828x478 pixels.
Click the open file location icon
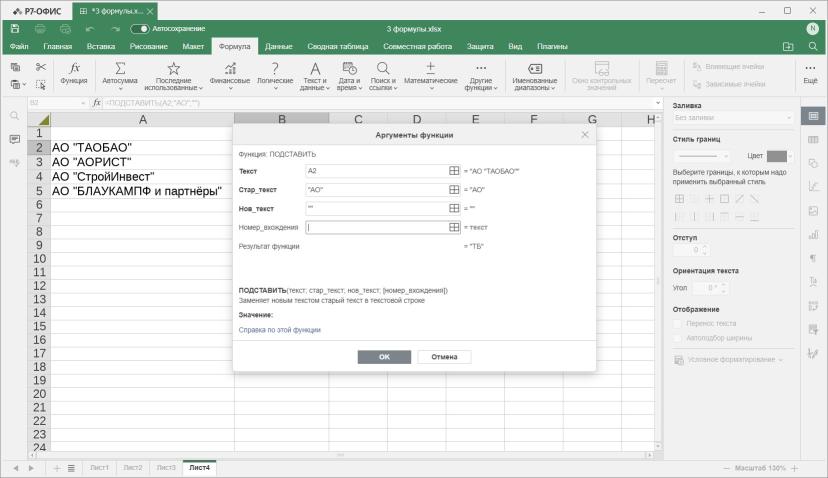coord(788,46)
